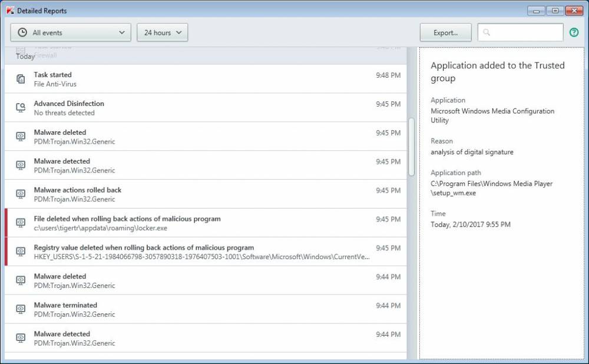Screen dimensions: 589x364
Task: Click icon of Malware terminated row
Action: pyautogui.click(x=21, y=309)
